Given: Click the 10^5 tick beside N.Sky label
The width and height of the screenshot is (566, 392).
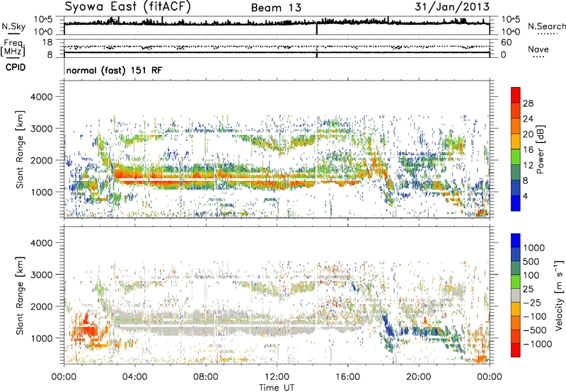Looking at the screenshot, I should click(x=43, y=19).
